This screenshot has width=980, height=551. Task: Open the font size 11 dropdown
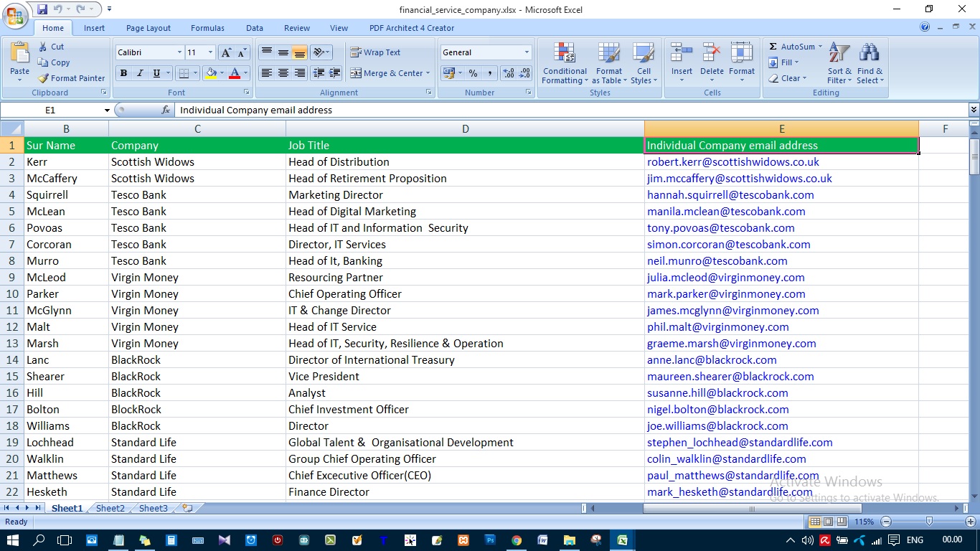(210, 52)
